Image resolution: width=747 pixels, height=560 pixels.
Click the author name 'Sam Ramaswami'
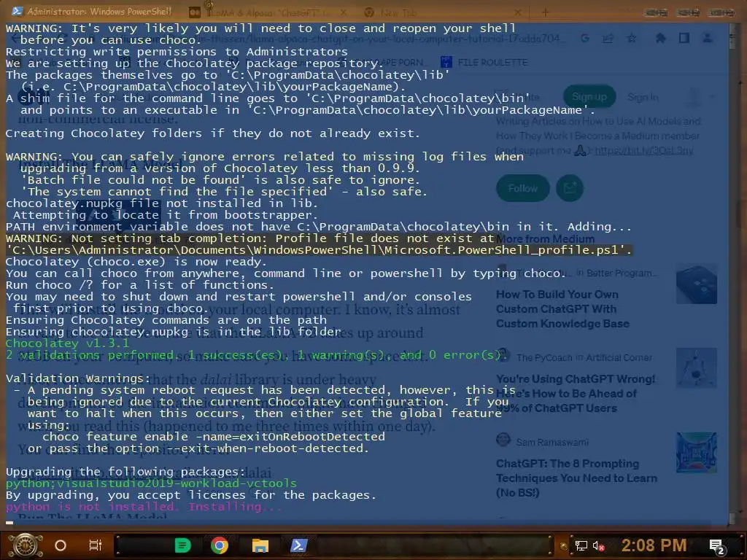point(553,443)
